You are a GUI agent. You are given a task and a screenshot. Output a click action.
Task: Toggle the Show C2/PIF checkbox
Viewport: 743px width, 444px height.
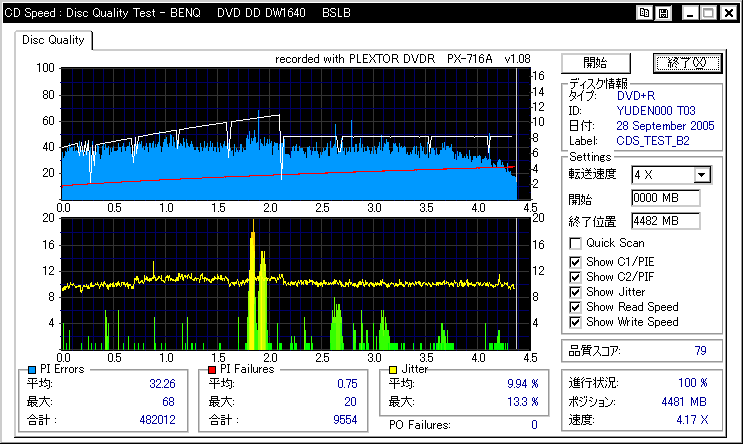point(575,277)
